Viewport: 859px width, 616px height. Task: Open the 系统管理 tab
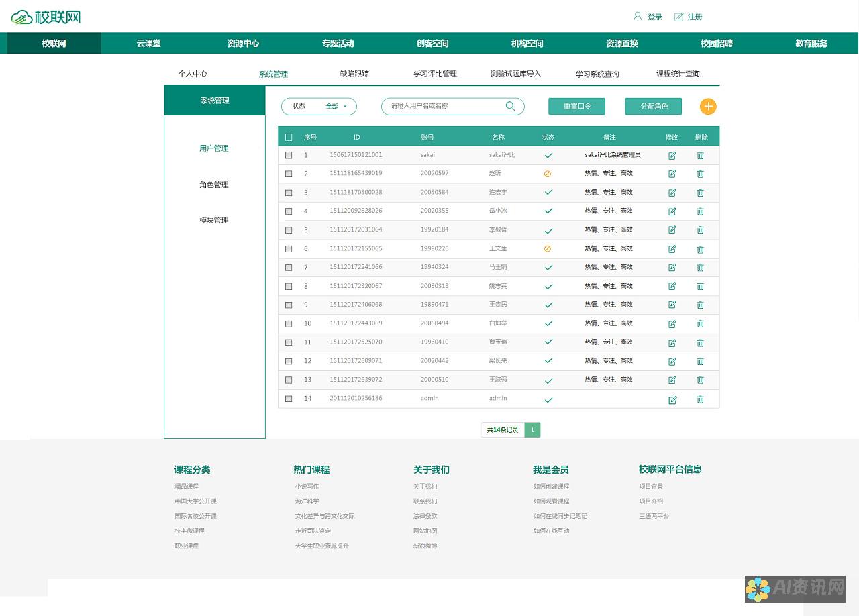pos(273,74)
